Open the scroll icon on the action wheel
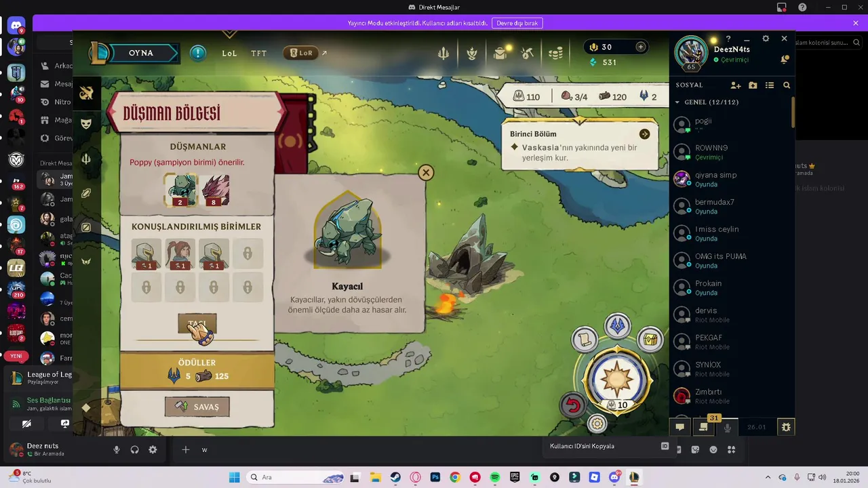Screen dimensions: 868x488 [585, 339]
